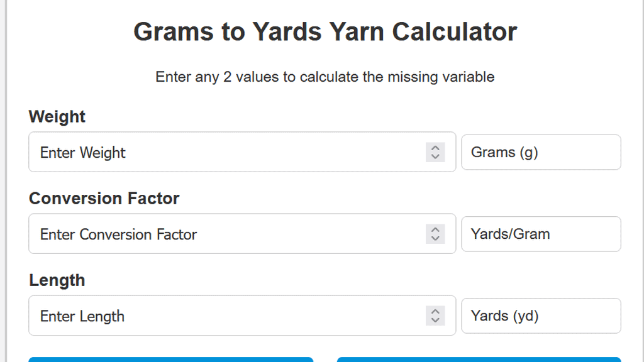Click the Grams to Yards Yarn Calculator title
Screen dimensions: 644x362
click(x=325, y=31)
